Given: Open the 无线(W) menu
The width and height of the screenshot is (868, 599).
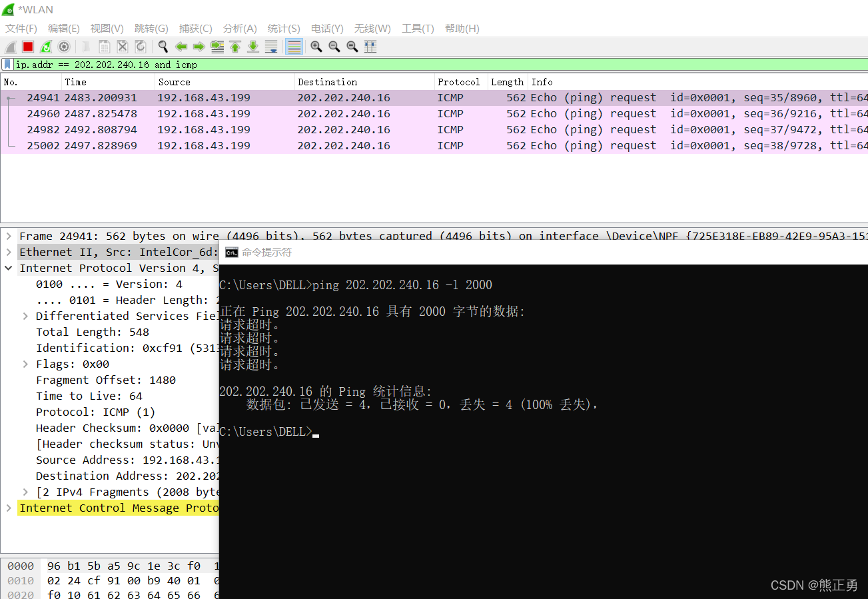Looking at the screenshot, I should click(372, 29).
